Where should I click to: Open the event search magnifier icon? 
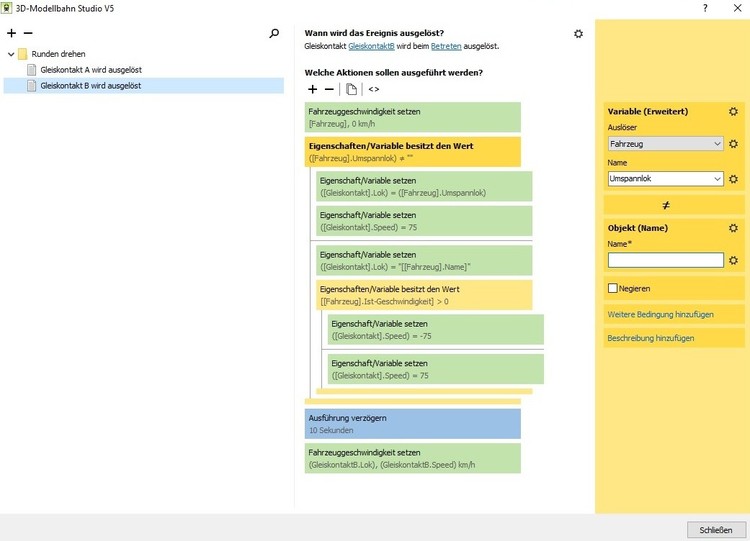[275, 34]
